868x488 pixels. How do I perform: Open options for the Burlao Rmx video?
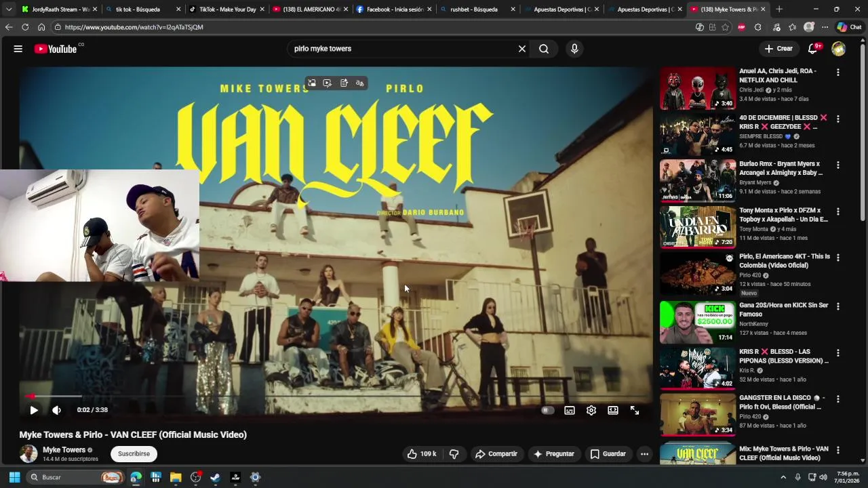[838, 165]
